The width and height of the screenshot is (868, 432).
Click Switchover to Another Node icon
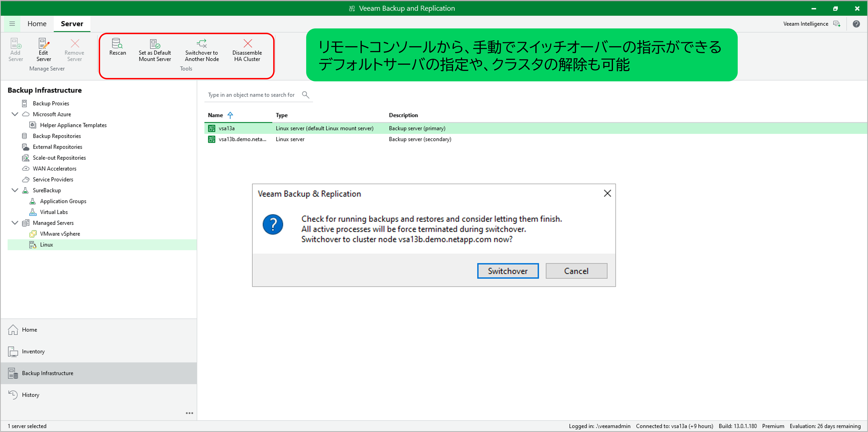click(x=202, y=44)
